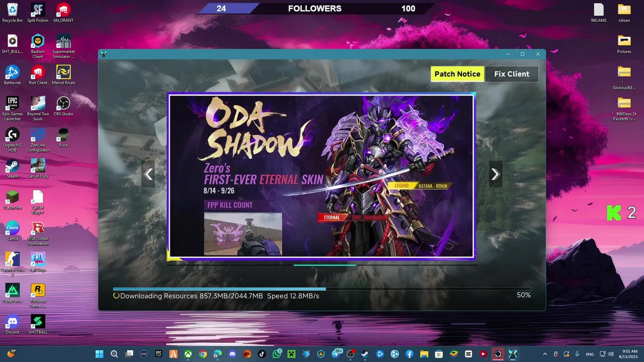Click the Fix Client button

[x=512, y=74]
